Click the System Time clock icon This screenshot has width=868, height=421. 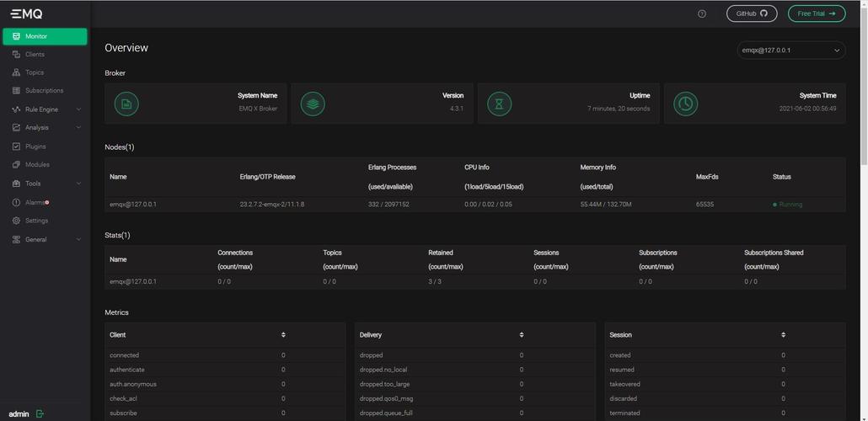(x=686, y=104)
